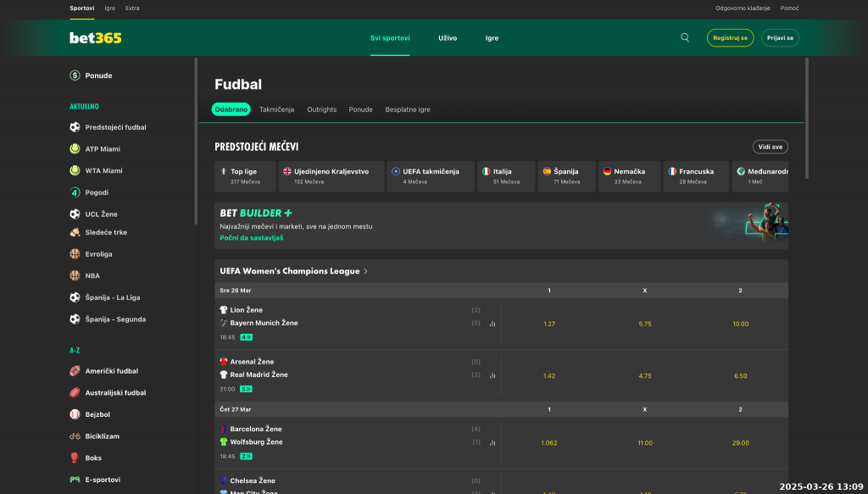
Task: Switch to Sportovi top tab
Action: pos(82,8)
